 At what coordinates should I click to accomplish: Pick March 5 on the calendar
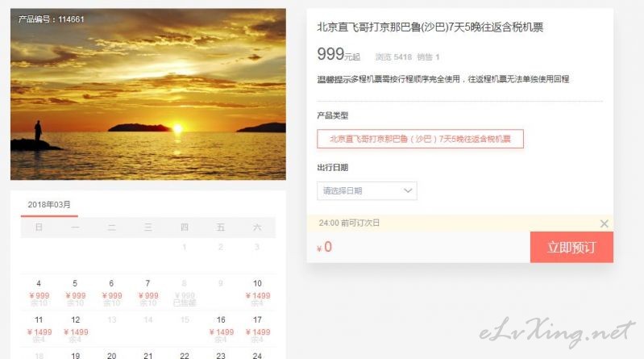[75, 292]
